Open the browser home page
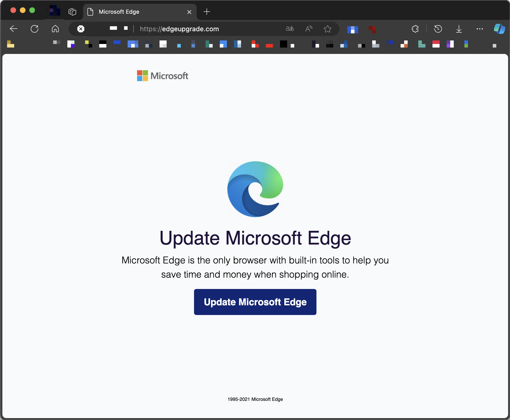The width and height of the screenshot is (510, 420). (55, 29)
